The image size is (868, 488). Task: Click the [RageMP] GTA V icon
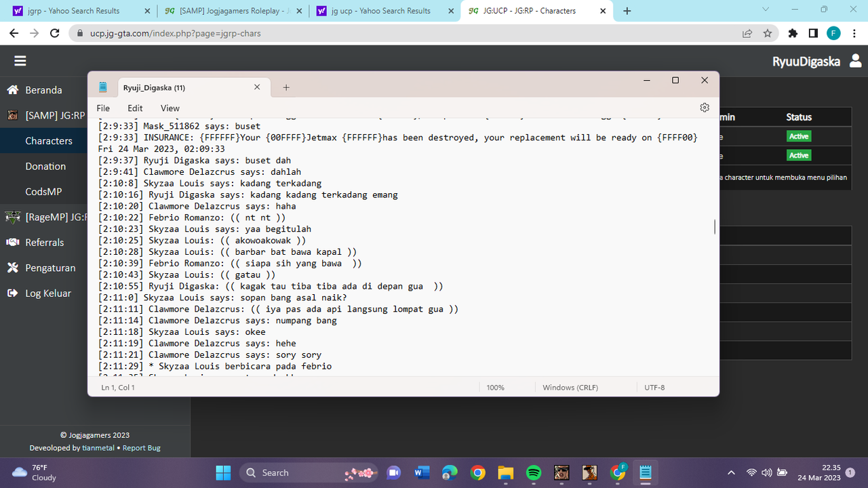click(x=12, y=217)
